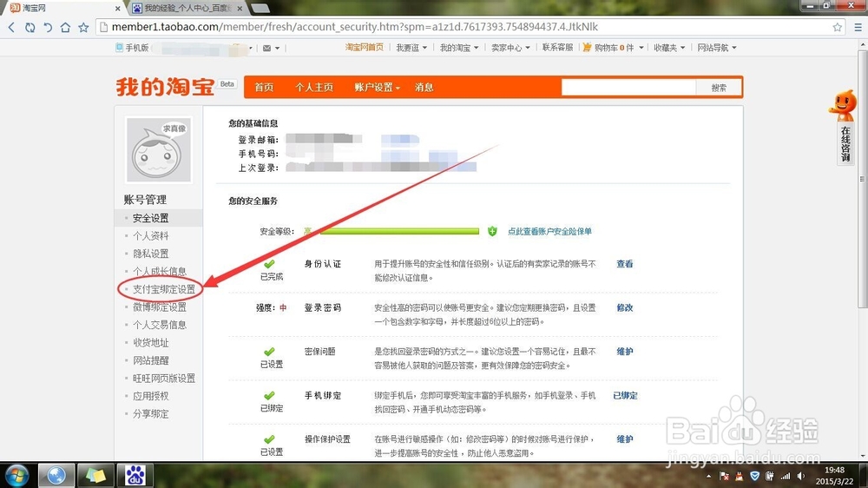Select 消息 in the orange nav bar
Viewport: 868px width, 488px height.
pyautogui.click(x=424, y=88)
